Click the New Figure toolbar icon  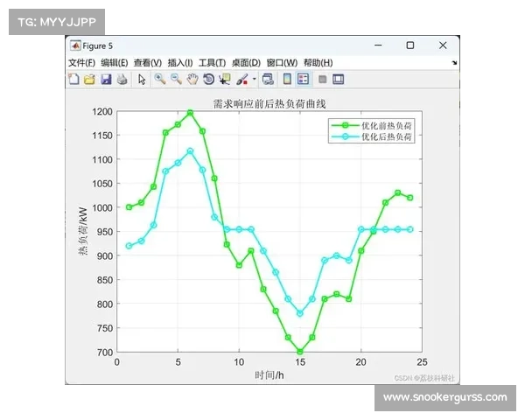point(74,80)
